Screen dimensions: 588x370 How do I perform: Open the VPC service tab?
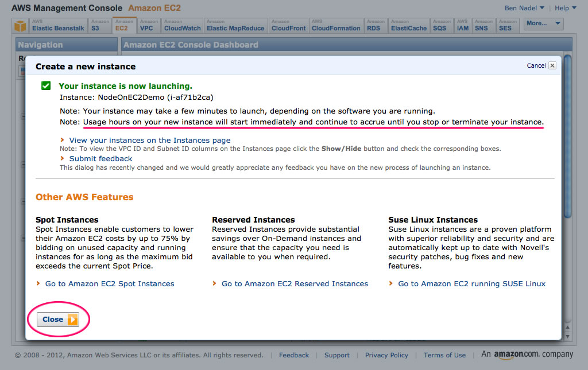(x=149, y=25)
